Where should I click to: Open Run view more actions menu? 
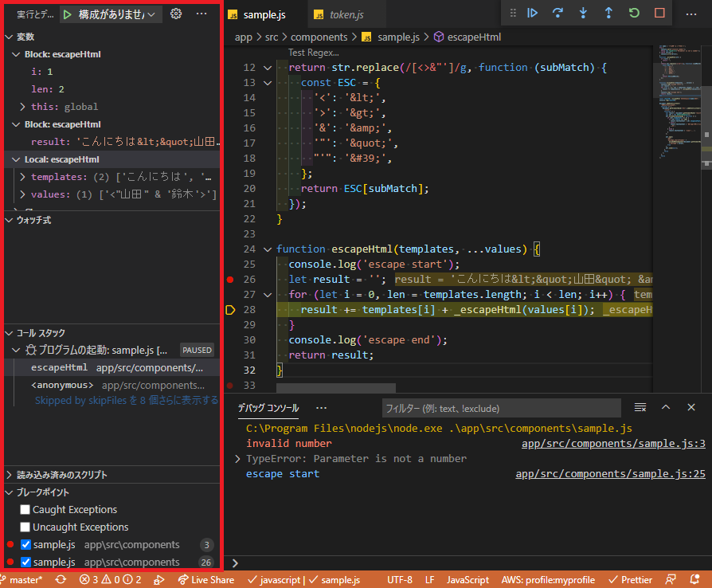tap(201, 14)
